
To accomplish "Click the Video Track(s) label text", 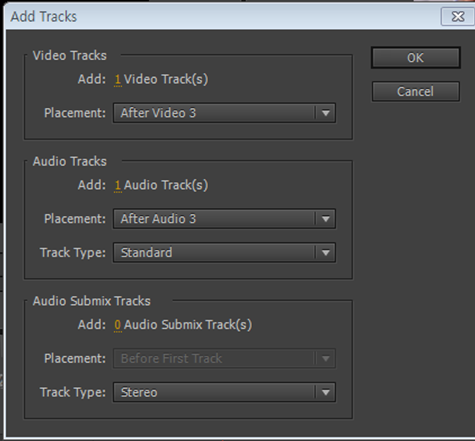I will pos(166,80).
